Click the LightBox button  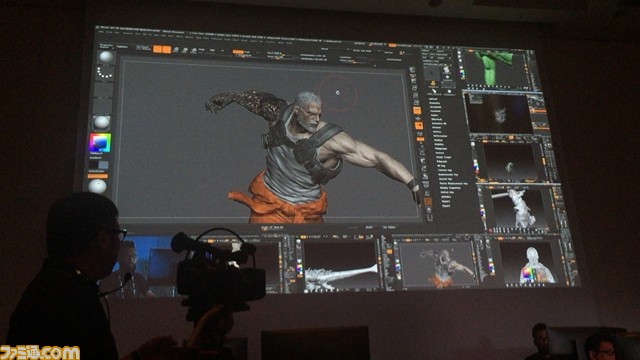point(122,47)
